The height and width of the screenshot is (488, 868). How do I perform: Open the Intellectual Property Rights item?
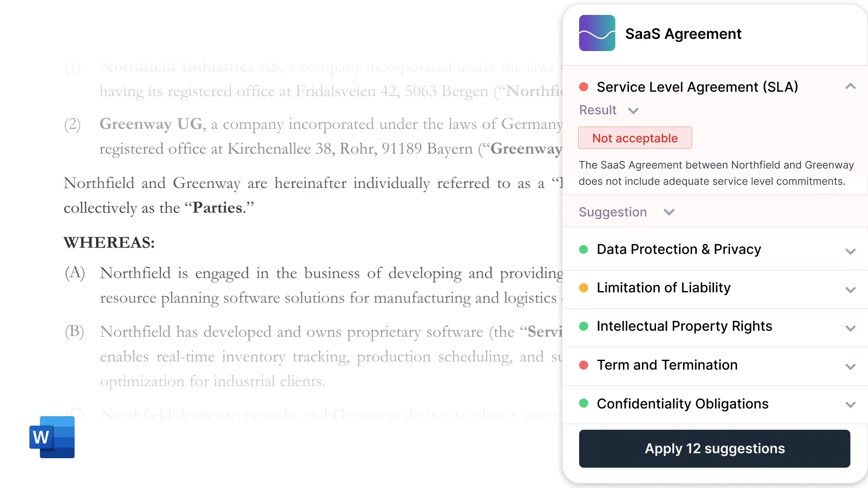pyautogui.click(x=684, y=326)
